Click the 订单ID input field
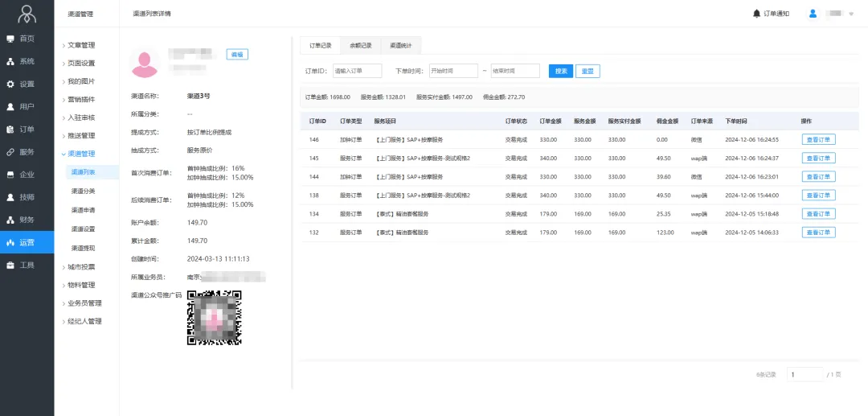This screenshot has width=868, height=416. (357, 71)
